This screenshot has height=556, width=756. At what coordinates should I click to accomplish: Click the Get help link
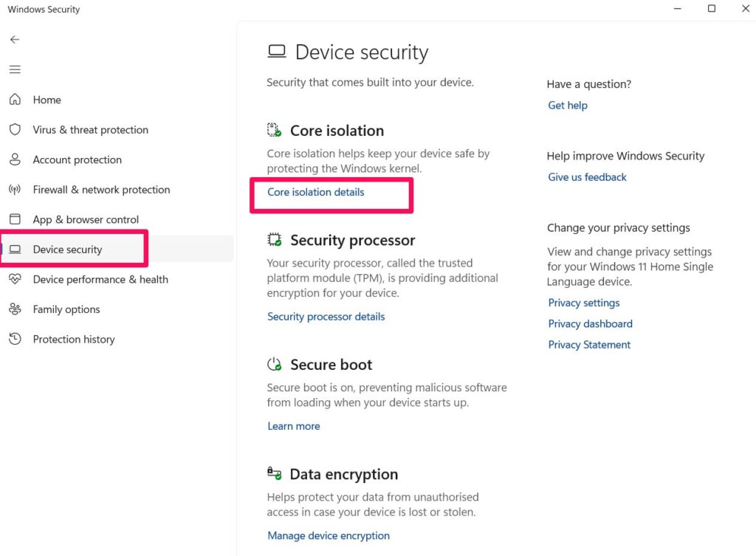567,106
